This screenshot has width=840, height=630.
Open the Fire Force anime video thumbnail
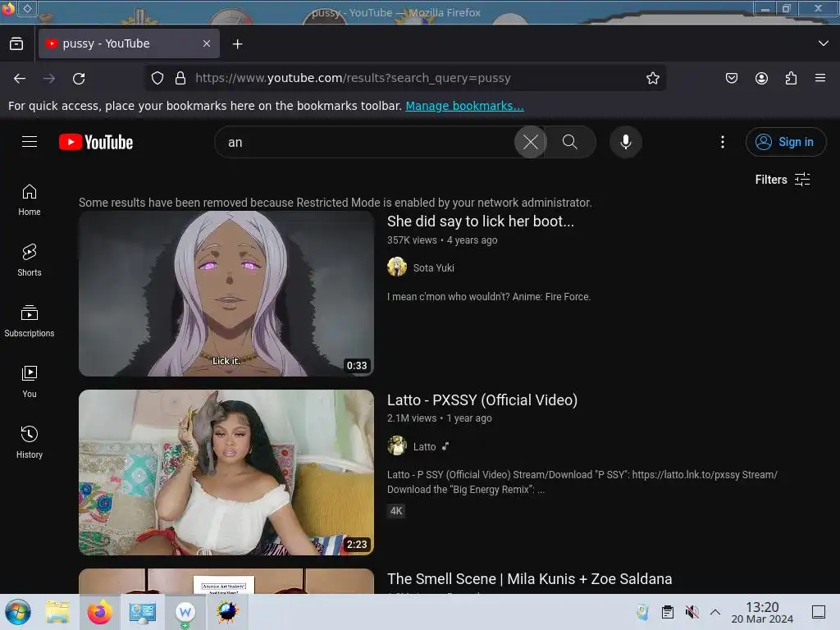point(226,294)
